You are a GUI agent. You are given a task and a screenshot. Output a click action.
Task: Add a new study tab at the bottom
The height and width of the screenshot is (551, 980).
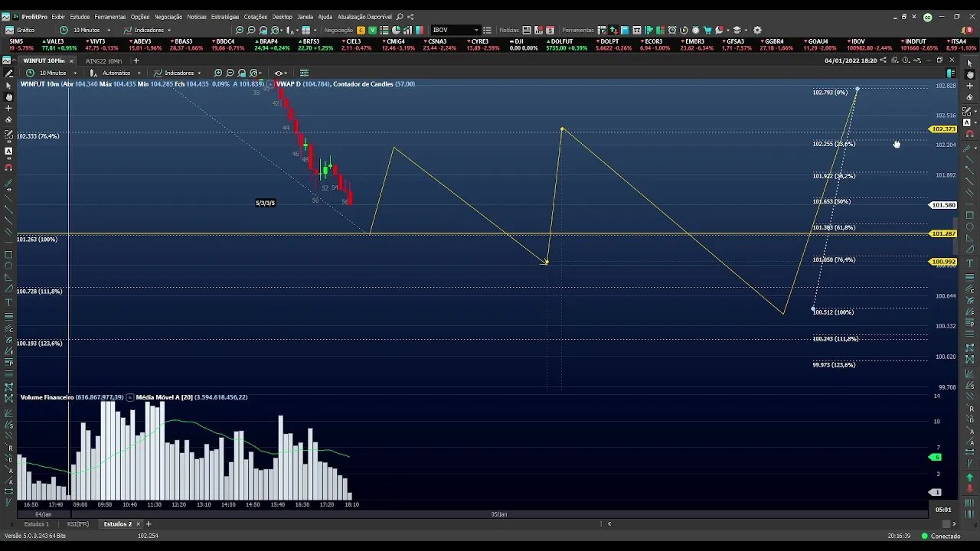coord(149,524)
